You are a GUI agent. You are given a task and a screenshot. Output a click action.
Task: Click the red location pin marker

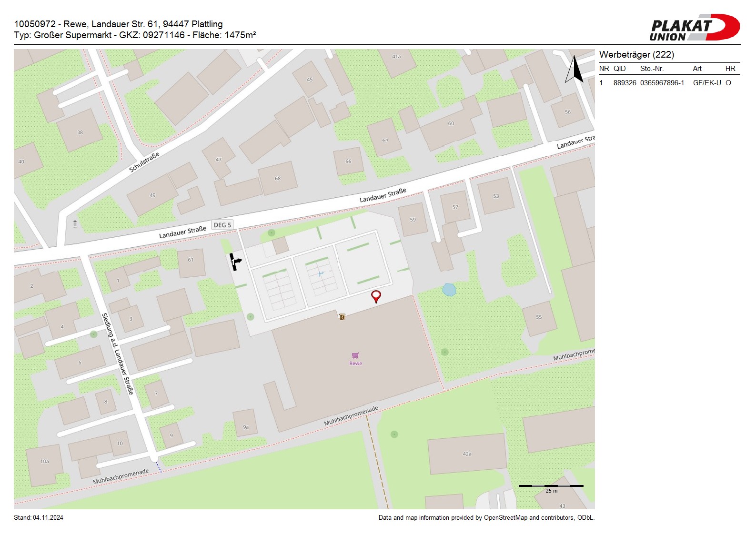(x=376, y=296)
